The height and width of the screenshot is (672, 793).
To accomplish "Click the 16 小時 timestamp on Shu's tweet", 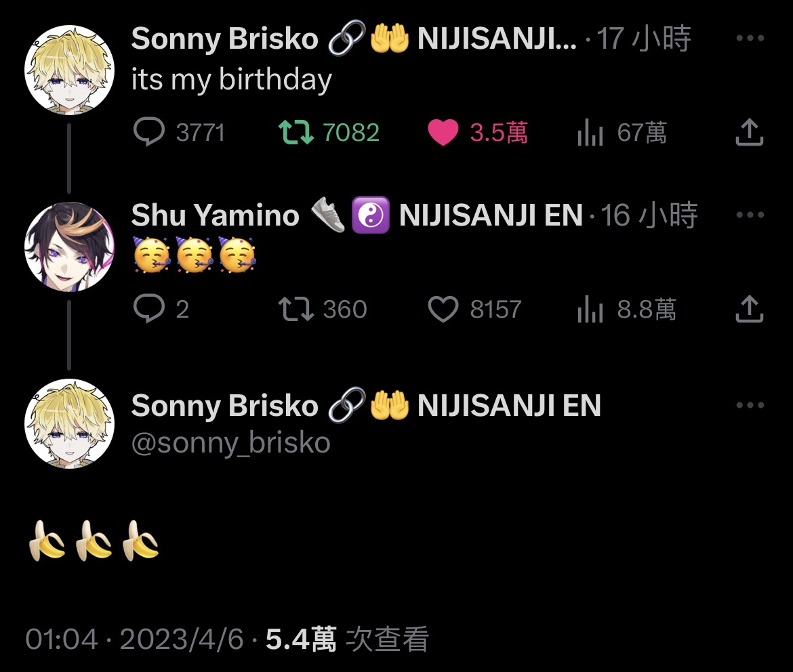I will click(x=649, y=215).
